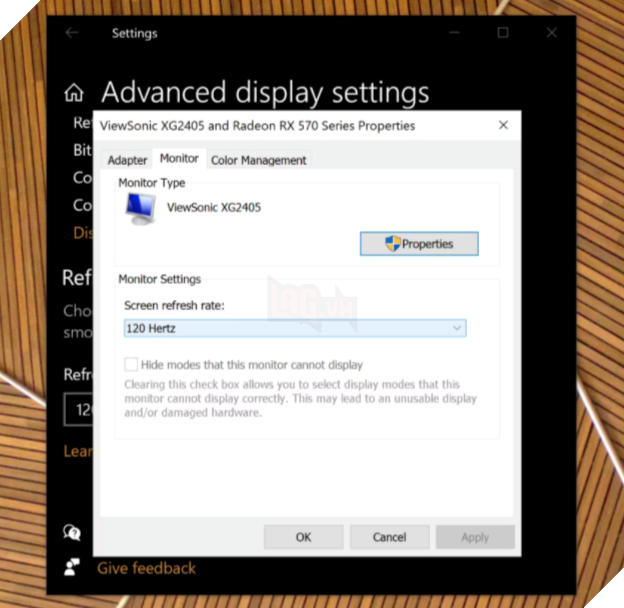Close the monitor Properties dialog
624x608 pixels.
[503, 126]
